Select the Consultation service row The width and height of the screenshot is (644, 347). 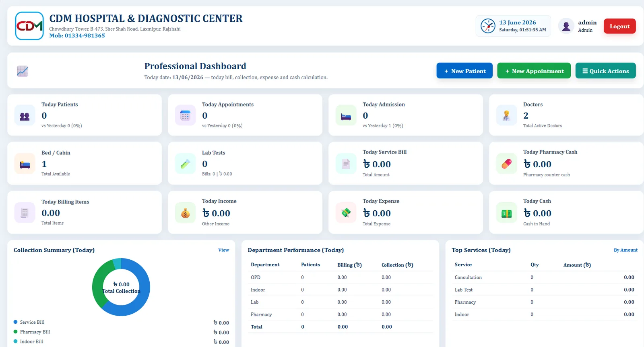pos(545,277)
